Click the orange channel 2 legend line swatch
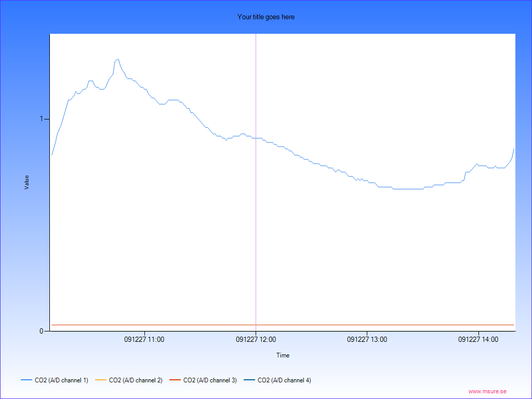 point(101,380)
